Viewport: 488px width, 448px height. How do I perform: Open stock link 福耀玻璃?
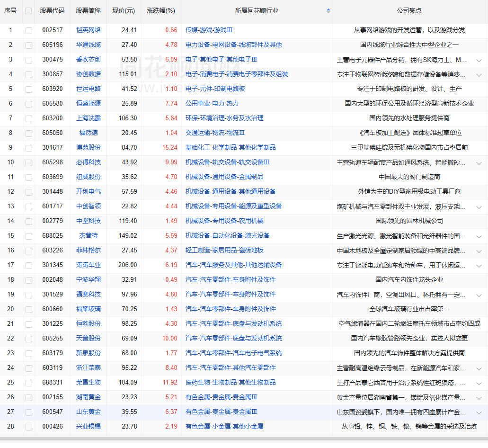tap(89, 309)
